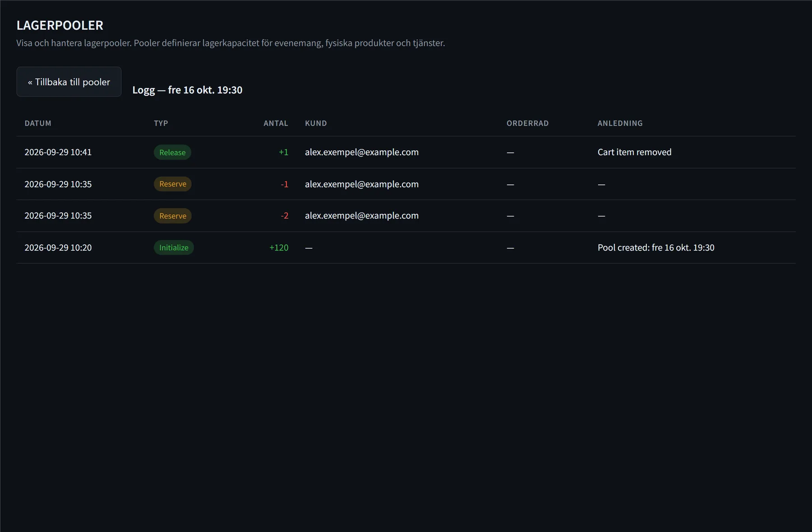Click the customer email in the -1 row
Screen dimensions: 812x532
pos(362,184)
